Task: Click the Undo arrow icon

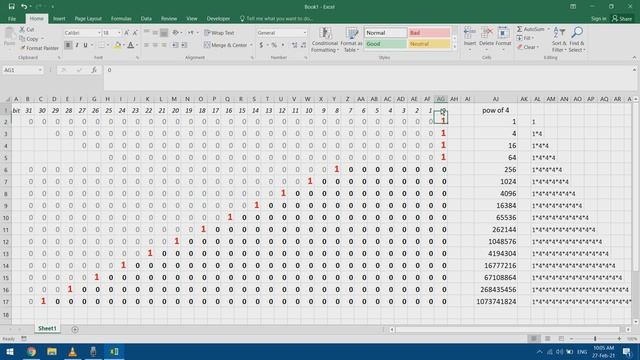Action: pyautogui.click(x=24, y=7)
